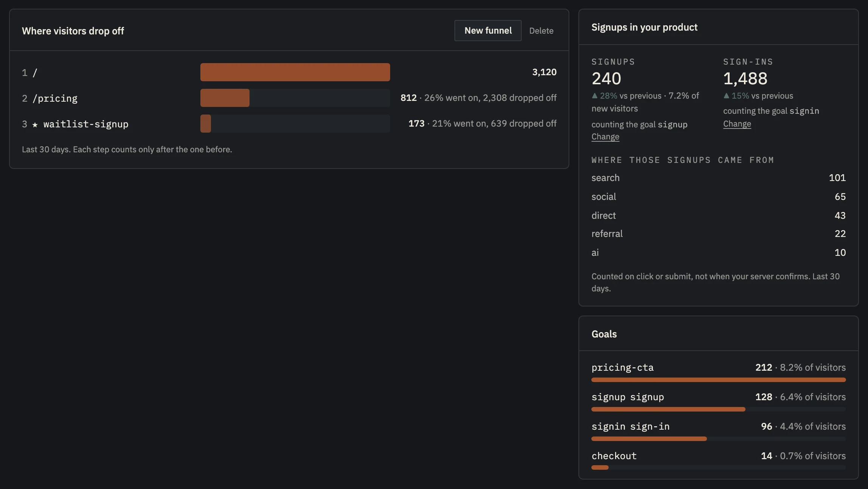This screenshot has height=489, width=868.
Task: Select the pricing-cta goal
Action: pyautogui.click(x=718, y=372)
